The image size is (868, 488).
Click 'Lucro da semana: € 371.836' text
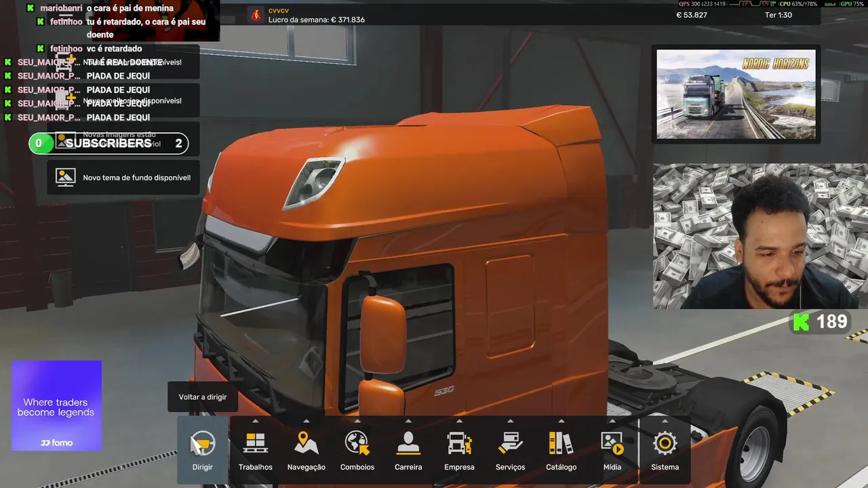(317, 20)
